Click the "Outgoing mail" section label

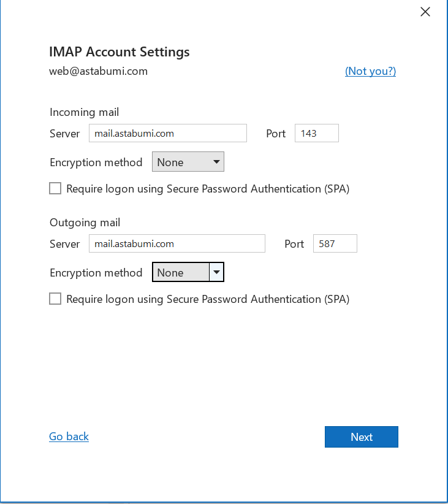[85, 223]
